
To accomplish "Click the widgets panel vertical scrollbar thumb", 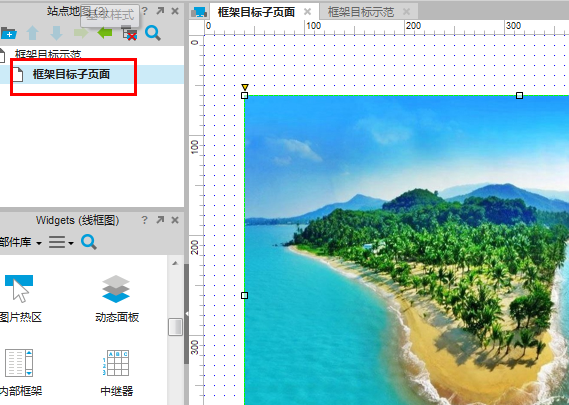I will pos(175,327).
